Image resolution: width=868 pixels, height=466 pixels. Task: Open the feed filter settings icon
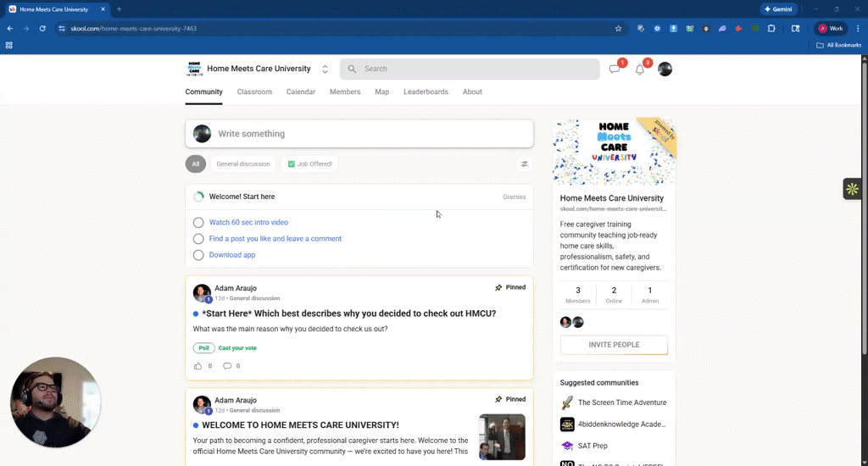tap(524, 164)
